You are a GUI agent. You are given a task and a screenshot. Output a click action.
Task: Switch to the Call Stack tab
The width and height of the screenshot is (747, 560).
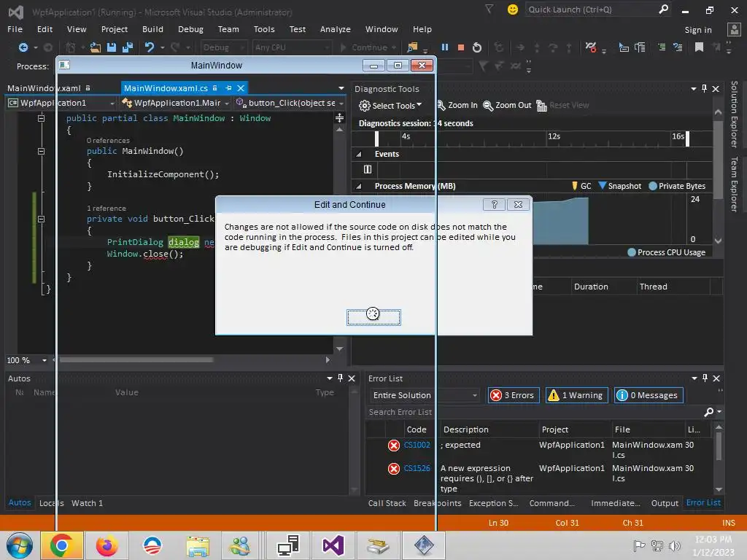[387, 503]
